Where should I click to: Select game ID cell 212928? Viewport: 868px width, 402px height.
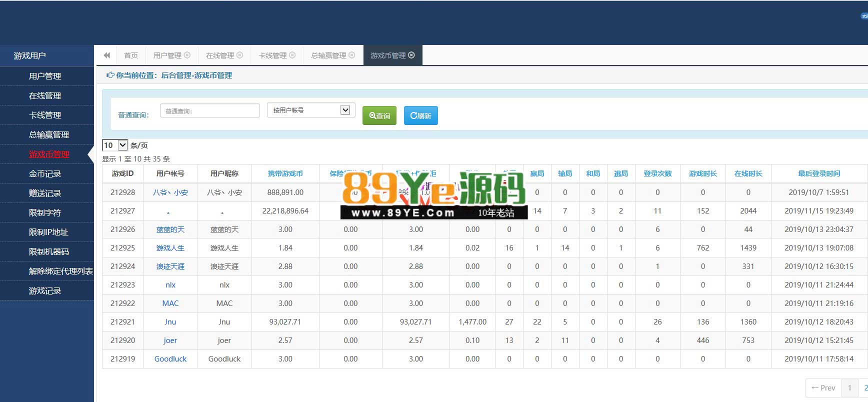coord(123,192)
